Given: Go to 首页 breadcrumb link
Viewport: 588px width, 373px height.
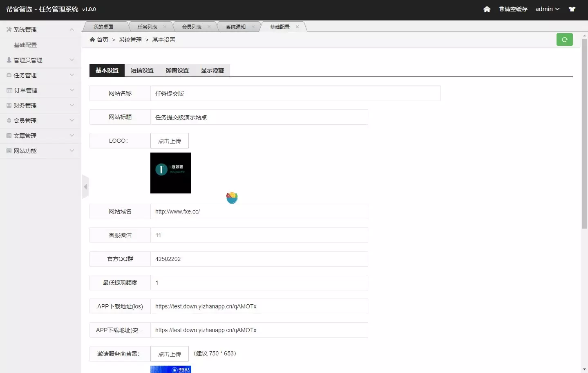Looking at the screenshot, I should pyautogui.click(x=103, y=40).
